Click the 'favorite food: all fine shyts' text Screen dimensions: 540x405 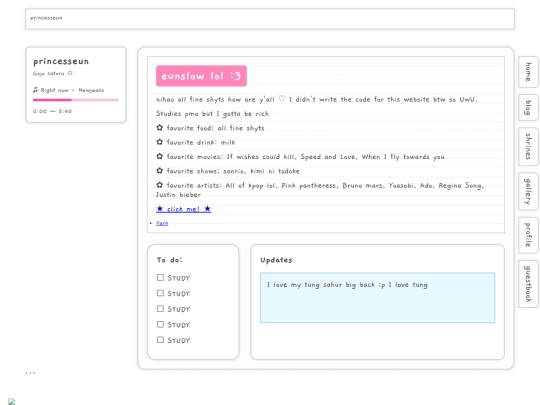(x=215, y=128)
